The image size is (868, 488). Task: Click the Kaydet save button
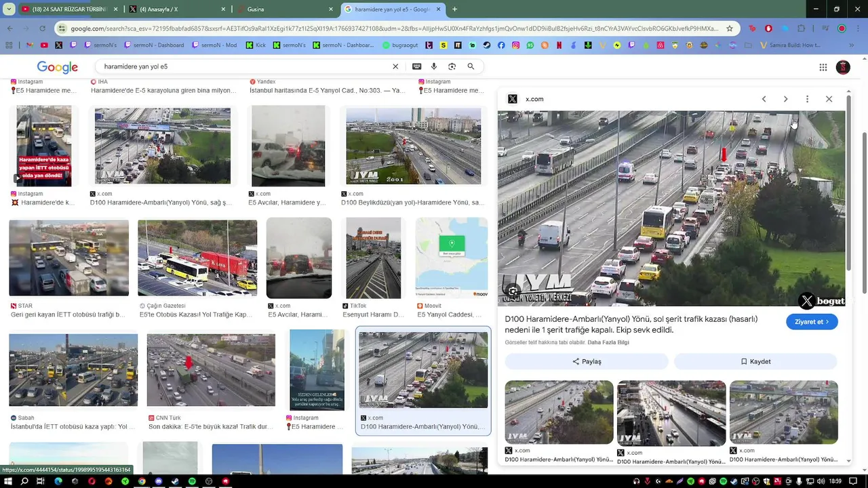click(755, 361)
